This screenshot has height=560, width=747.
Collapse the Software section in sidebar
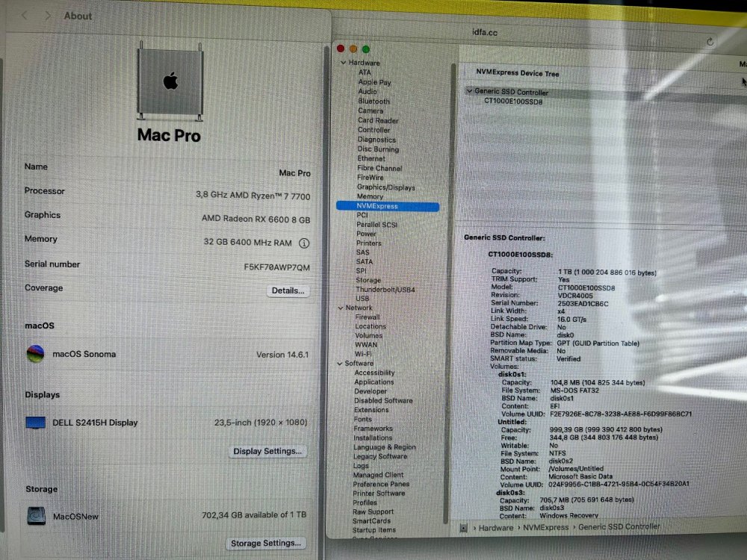tap(340, 364)
